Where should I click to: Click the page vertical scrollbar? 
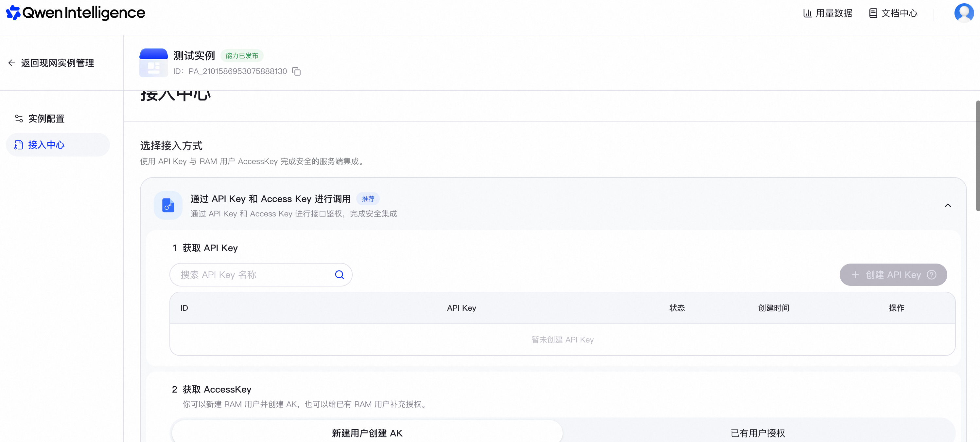[977, 155]
